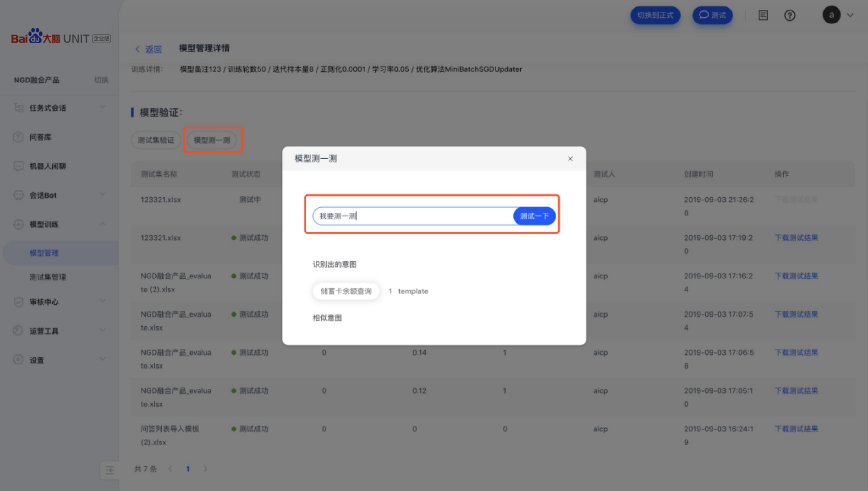Download results for the 17:19:20 test
The height and width of the screenshot is (491, 868).
click(796, 238)
